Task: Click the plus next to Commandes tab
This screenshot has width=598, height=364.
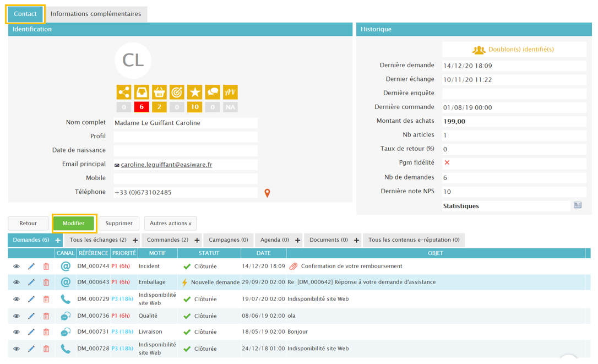Action: (197, 241)
